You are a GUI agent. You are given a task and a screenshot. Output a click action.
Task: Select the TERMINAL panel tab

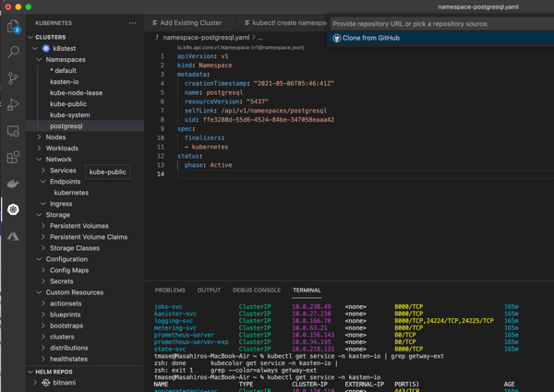coord(307,290)
